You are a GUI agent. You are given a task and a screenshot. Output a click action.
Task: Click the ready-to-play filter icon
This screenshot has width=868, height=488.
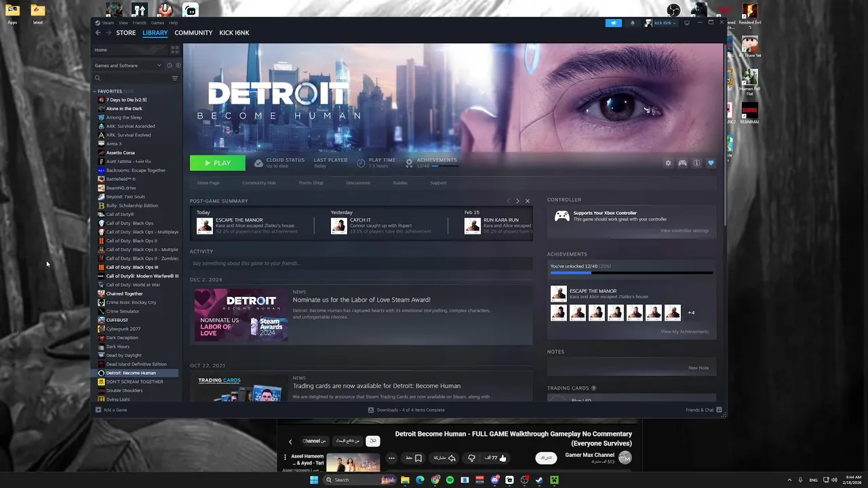pos(178,65)
